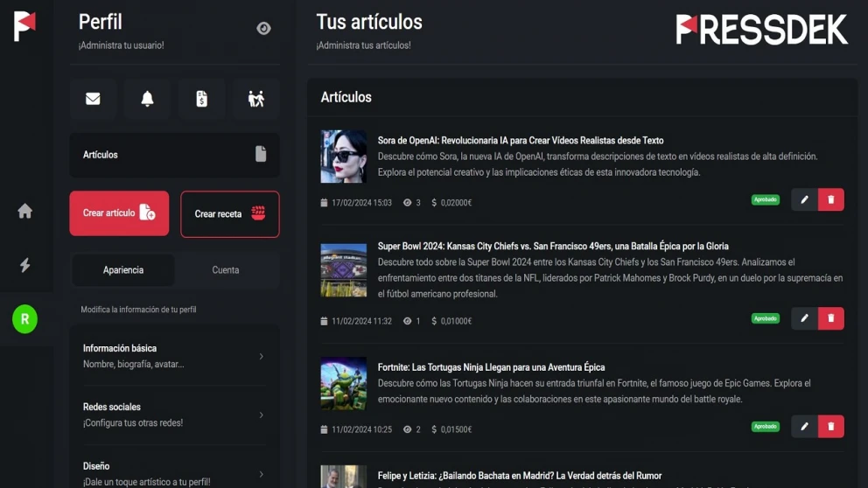Image resolution: width=868 pixels, height=488 pixels.
Task: Open the Sora de OpenAI article title
Action: click(521, 141)
